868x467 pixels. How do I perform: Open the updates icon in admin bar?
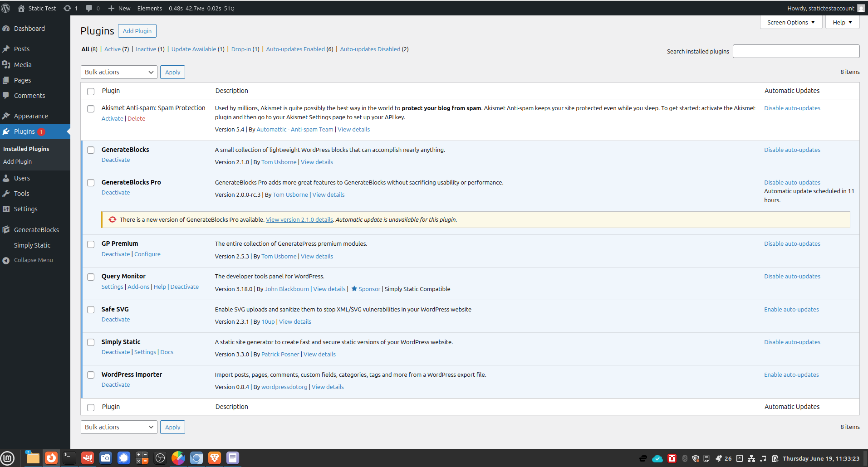click(x=68, y=8)
